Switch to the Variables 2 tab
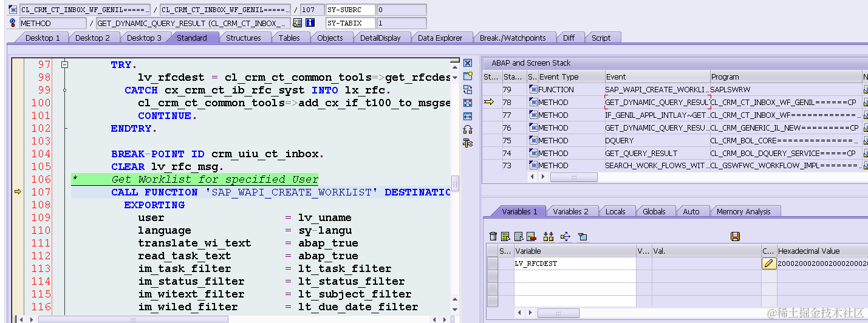This screenshot has width=868, height=323. 570,211
